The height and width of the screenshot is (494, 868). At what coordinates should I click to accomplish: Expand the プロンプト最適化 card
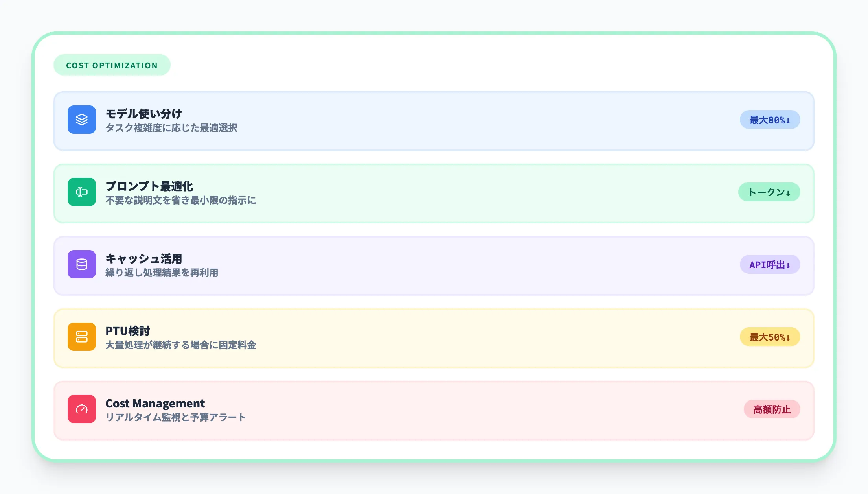point(432,193)
